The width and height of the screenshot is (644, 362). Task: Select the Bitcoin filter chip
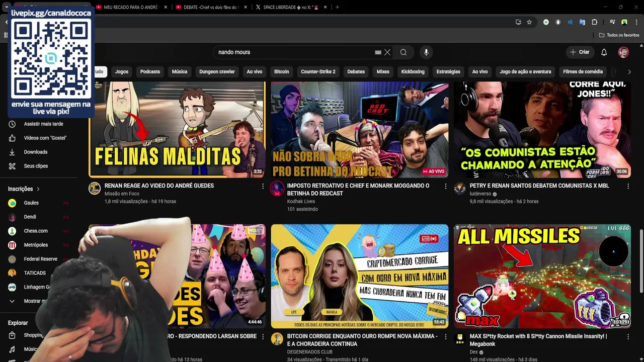(282, 72)
